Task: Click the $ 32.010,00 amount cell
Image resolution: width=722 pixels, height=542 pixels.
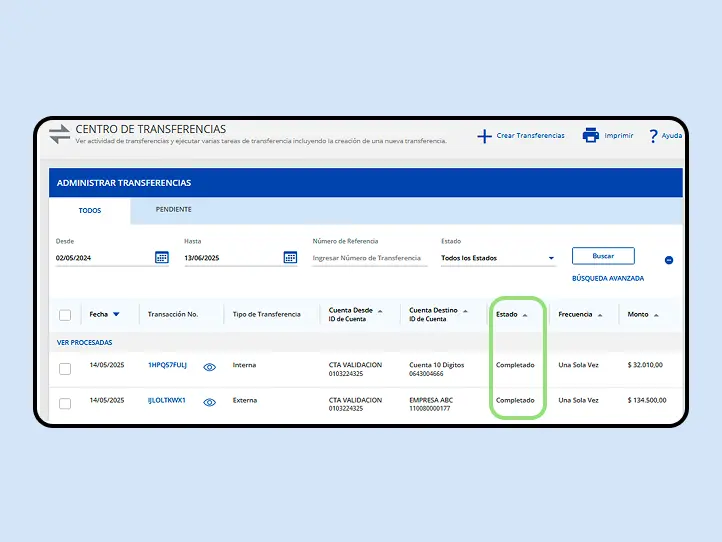Action: click(645, 365)
